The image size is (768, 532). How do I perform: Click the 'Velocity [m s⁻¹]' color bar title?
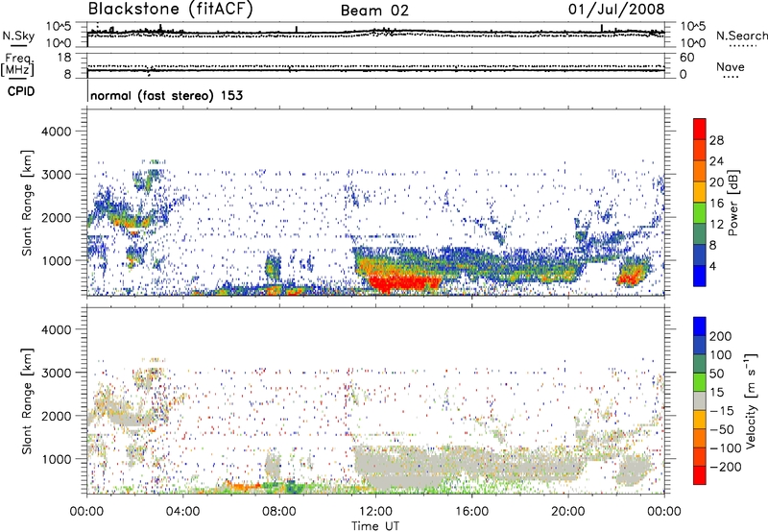[752, 400]
